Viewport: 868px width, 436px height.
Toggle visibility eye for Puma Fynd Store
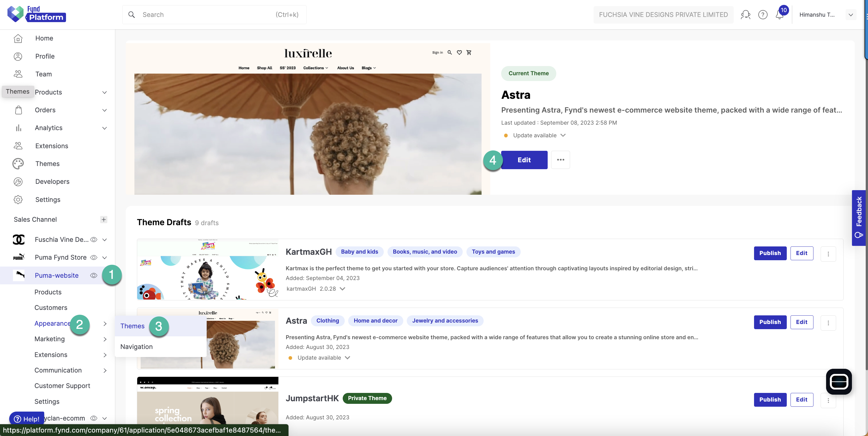click(x=94, y=257)
